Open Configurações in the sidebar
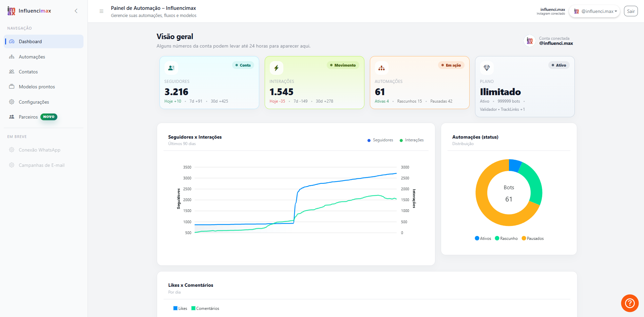The height and width of the screenshot is (317, 644). pyautogui.click(x=43, y=102)
